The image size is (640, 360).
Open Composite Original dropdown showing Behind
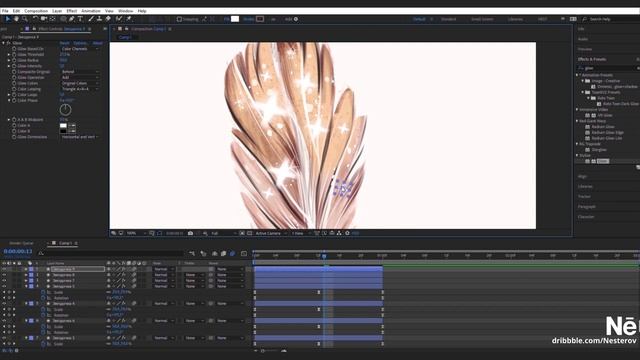point(80,71)
